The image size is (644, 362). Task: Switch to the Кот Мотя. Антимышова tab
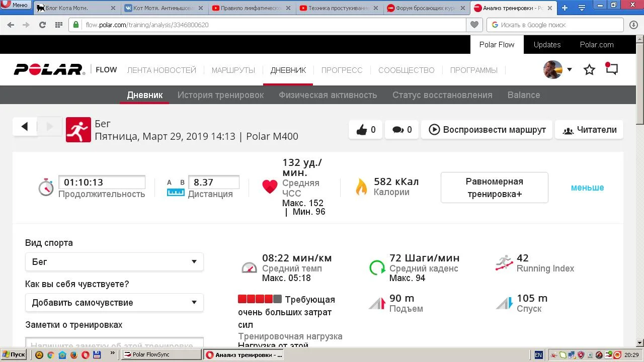pyautogui.click(x=163, y=8)
